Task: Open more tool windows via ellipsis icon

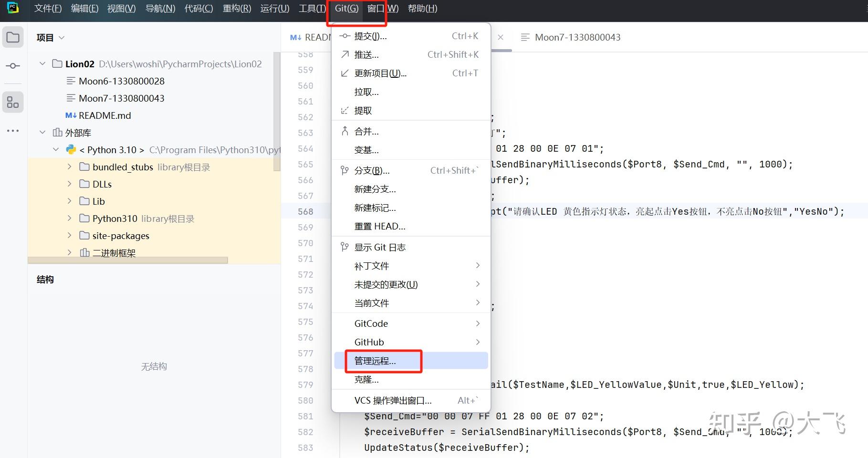Action: (13, 131)
